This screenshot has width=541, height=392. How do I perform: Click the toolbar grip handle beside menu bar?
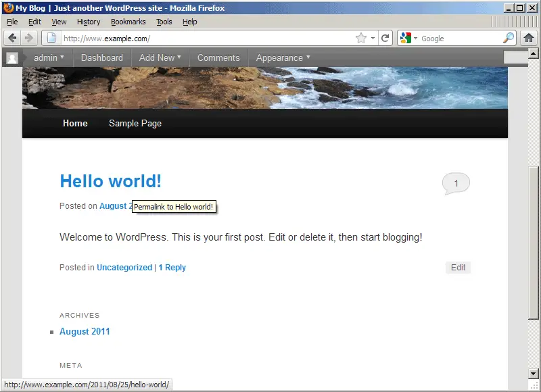tap(514, 22)
